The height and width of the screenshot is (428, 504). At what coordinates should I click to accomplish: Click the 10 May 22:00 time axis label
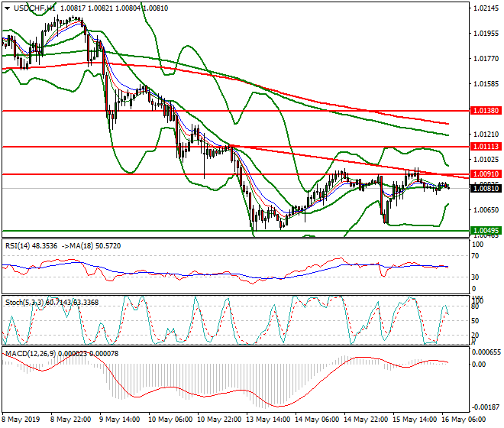(x=219, y=420)
